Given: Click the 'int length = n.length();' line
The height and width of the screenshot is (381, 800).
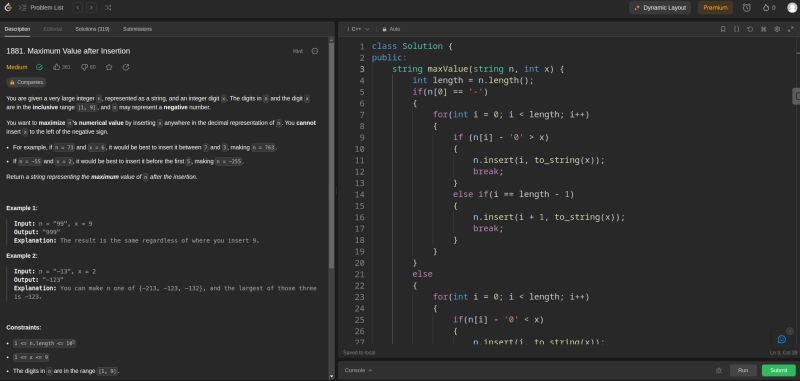Looking at the screenshot, I should click(473, 80).
